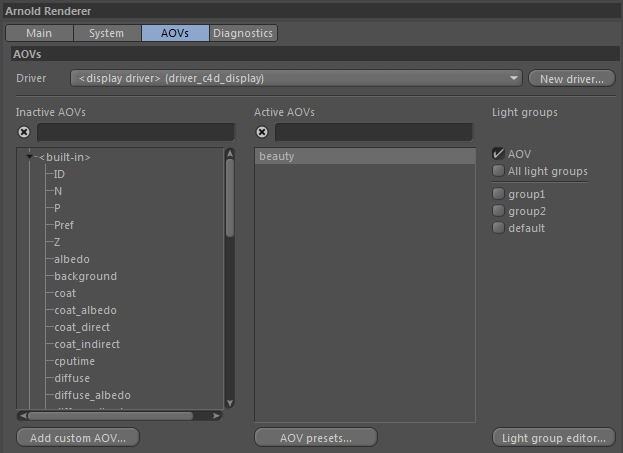Select the ID AOV in the list

coord(59,174)
